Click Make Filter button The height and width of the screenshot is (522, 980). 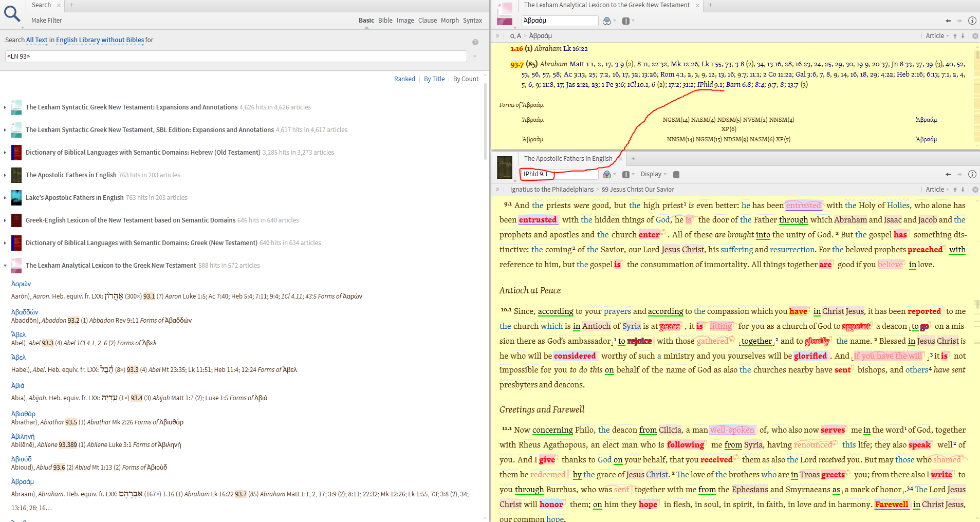[x=47, y=21]
